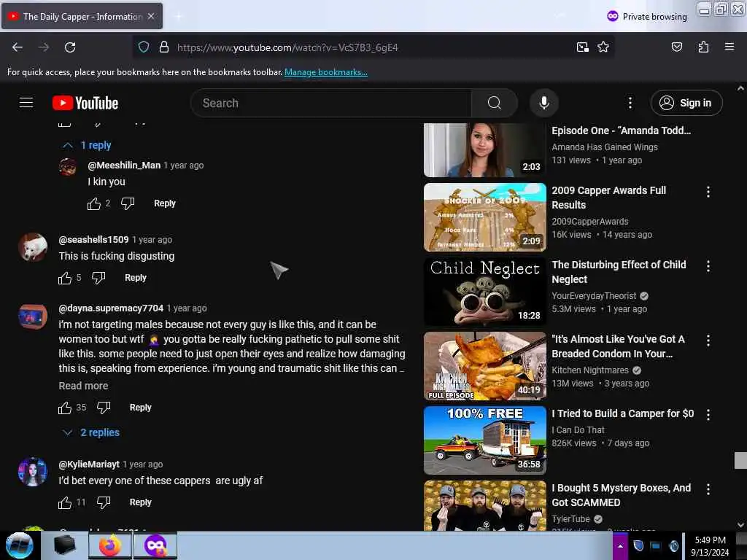Close The Daily Capper tab
The height and width of the screenshot is (560, 747).
click(x=151, y=16)
